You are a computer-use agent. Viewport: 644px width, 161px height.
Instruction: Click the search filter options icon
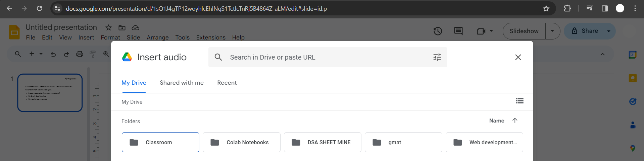click(437, 57)
